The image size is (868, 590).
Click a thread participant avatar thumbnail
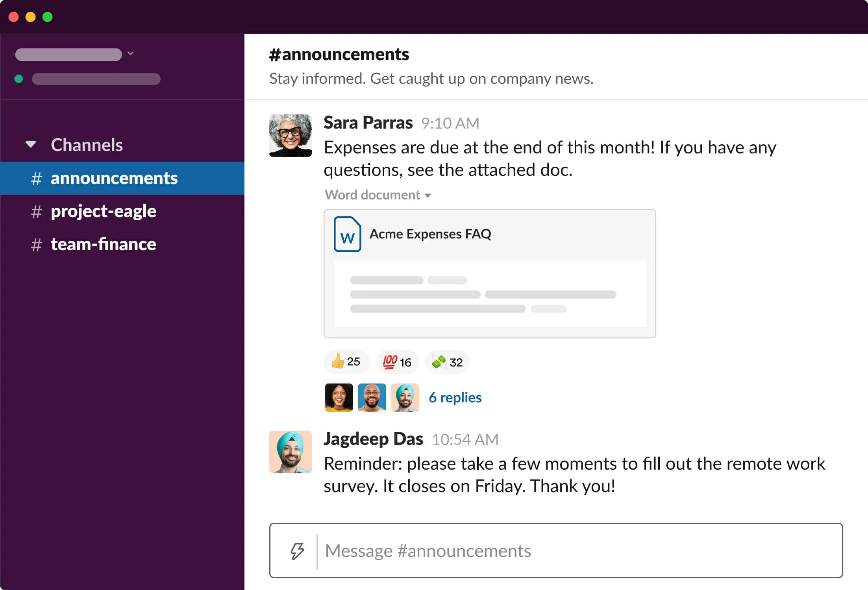click(339, 397)
